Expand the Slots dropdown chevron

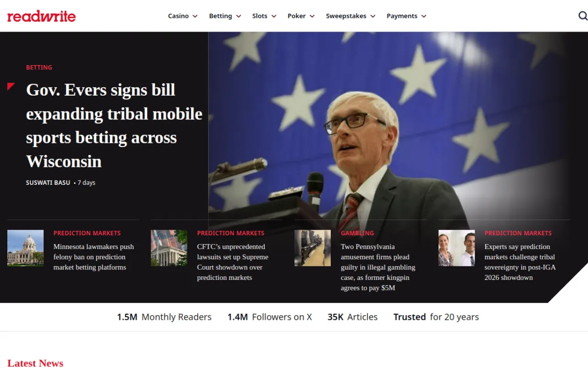click(x=274, y=16)
